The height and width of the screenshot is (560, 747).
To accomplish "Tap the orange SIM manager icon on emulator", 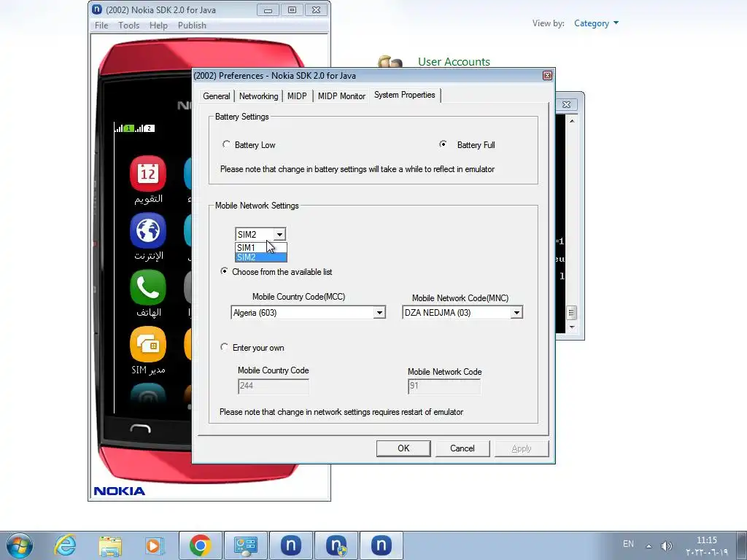I will [147, 344].
